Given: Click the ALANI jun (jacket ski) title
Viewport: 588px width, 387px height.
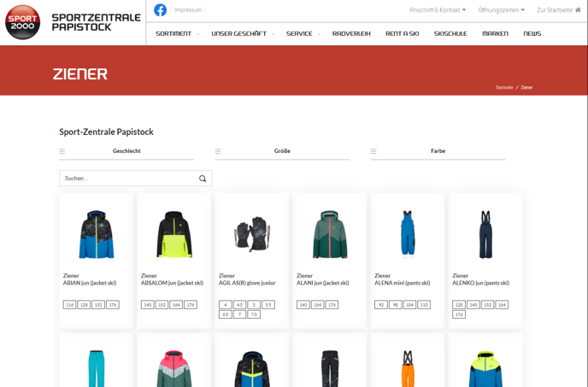Looking at the screenshot, I should (323, 283).
